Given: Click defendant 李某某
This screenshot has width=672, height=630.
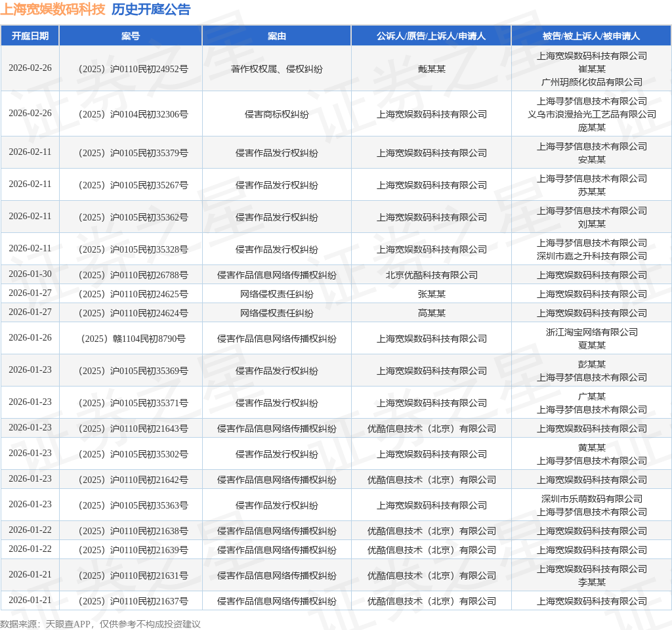Looking at the screenshot, I should [591, 582].
